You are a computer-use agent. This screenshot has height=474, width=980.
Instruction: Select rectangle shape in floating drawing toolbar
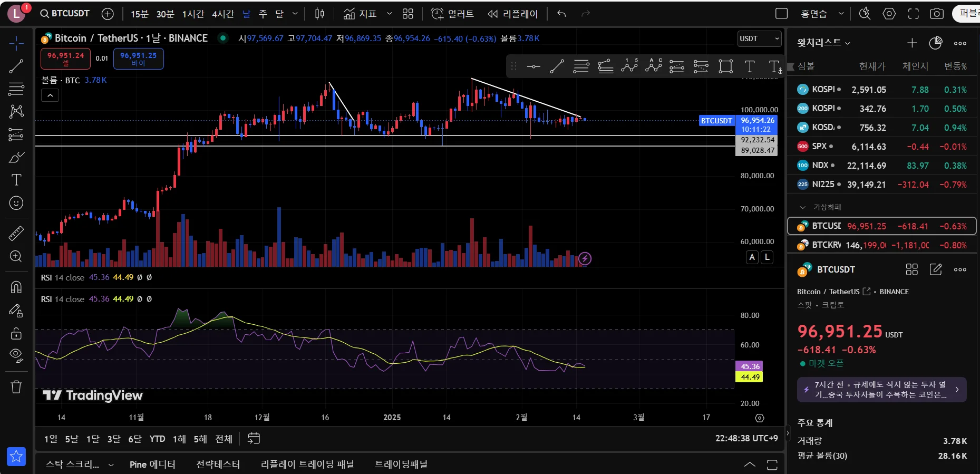coord(726,66)
